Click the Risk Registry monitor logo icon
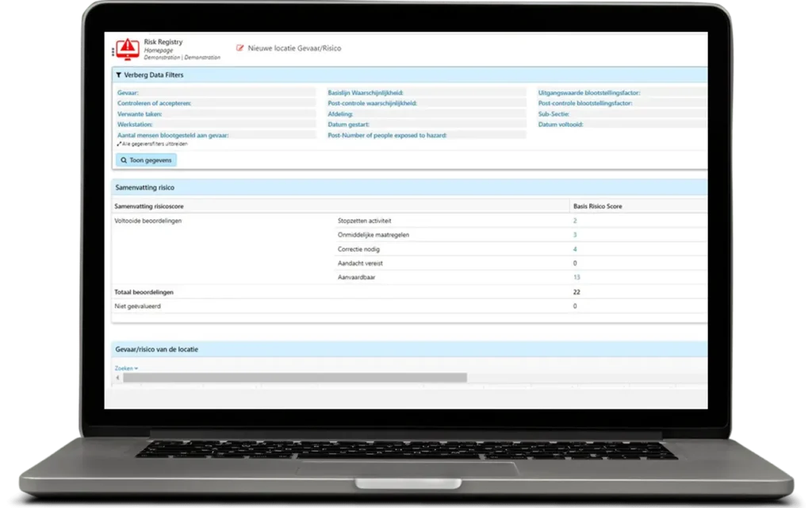 pos(128,48)
